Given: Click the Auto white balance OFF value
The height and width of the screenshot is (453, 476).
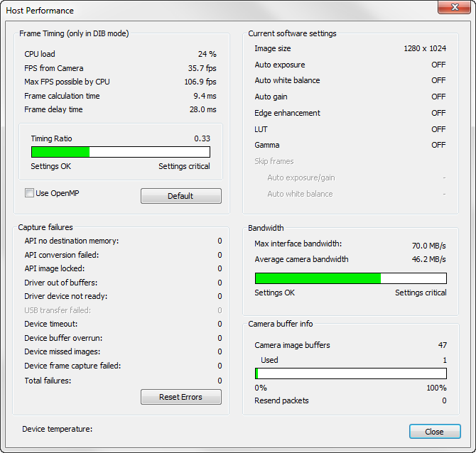Looking at the screenshot, I should point(438,80).
